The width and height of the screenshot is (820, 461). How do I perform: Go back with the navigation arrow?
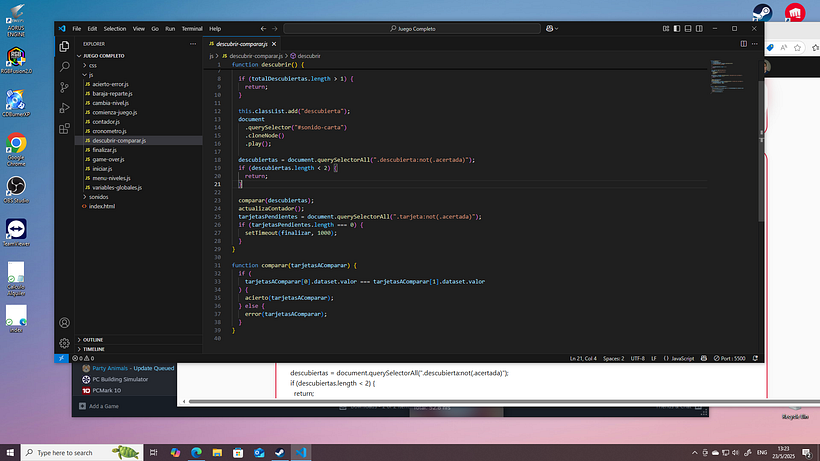pos(263,29)
